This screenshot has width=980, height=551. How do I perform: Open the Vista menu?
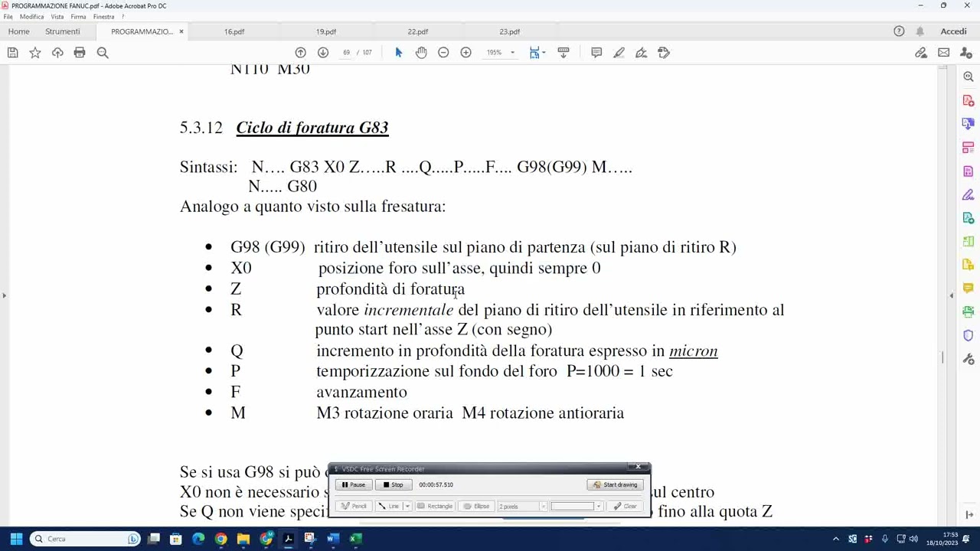pyautogui.click(x=57, y=17)
